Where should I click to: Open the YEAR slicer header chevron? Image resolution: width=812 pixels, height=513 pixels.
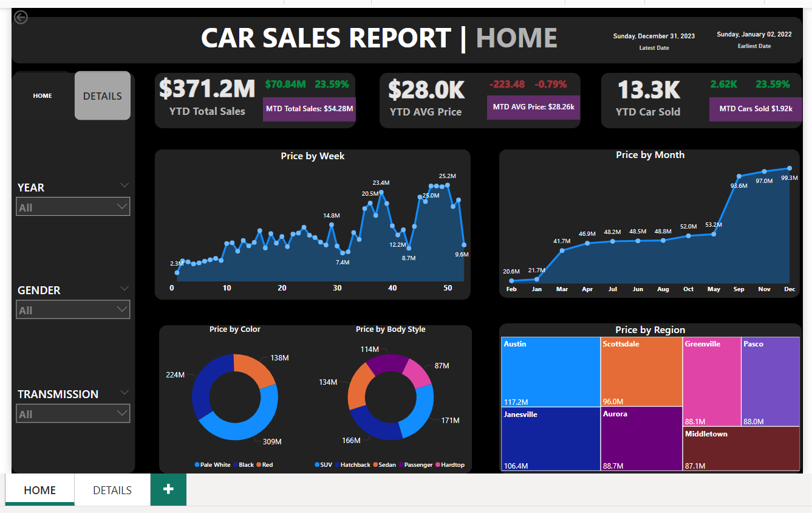click(x=125, y=185)
